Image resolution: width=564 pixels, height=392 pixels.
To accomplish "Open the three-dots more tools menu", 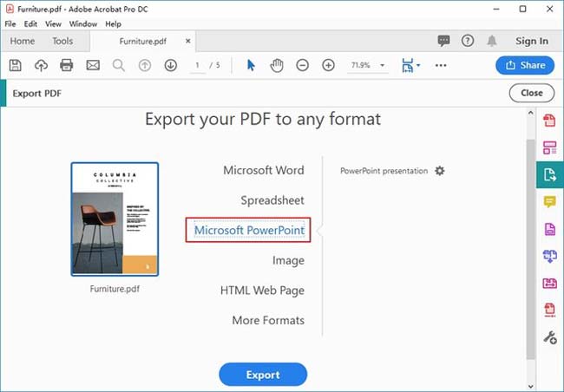I will click(441, 65).
